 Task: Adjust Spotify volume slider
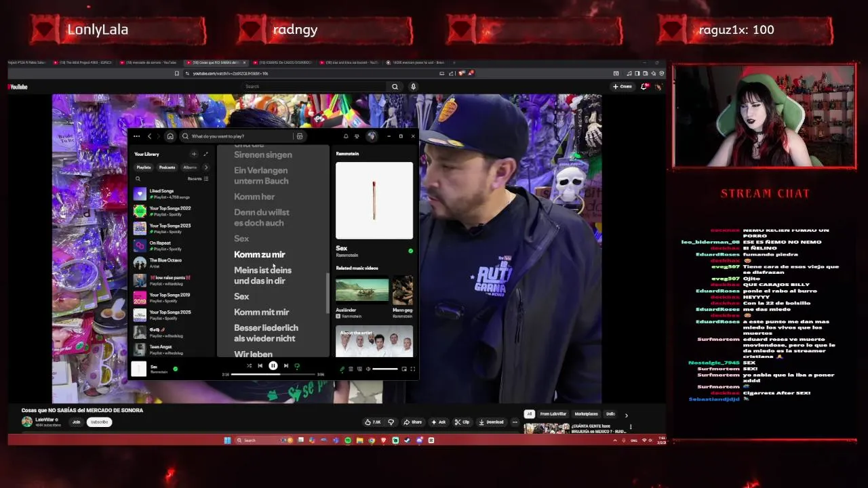[x=384, y=369]
